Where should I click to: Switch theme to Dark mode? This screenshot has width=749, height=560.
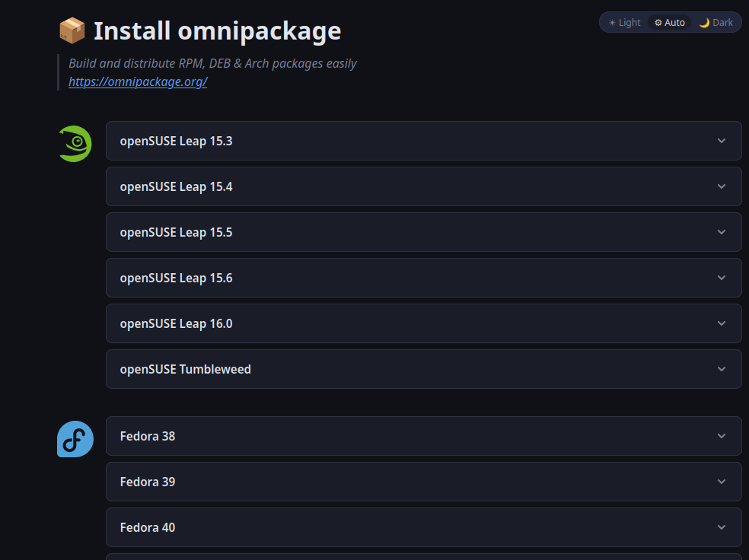(716, 22)
